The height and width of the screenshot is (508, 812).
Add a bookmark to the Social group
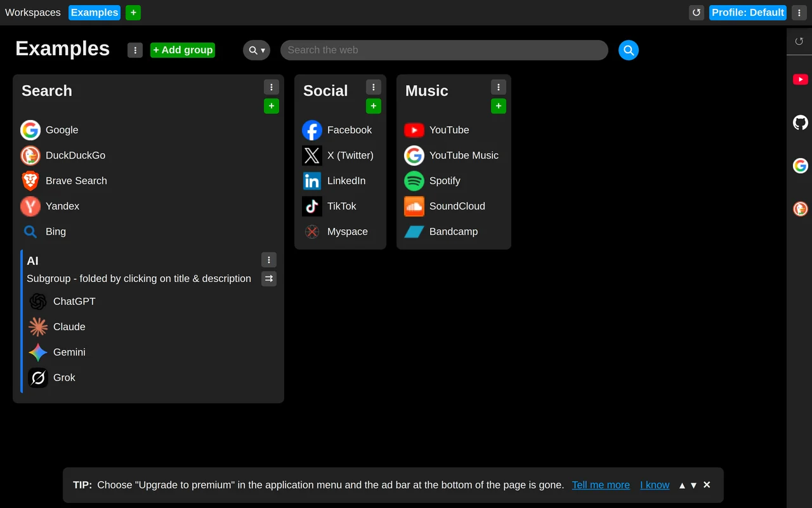(374, 106)
